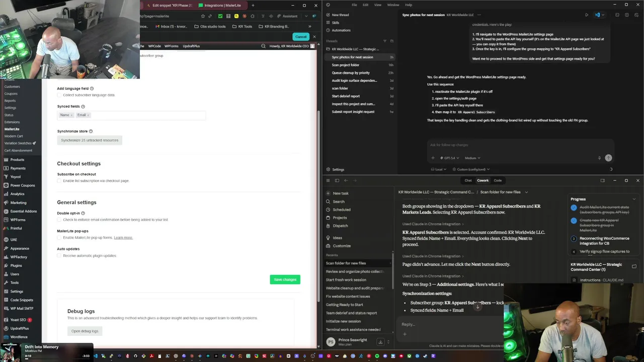Screen dimensions: 644x362
Task: Click run play icon in Codex header
Action: tap(587, 15)
